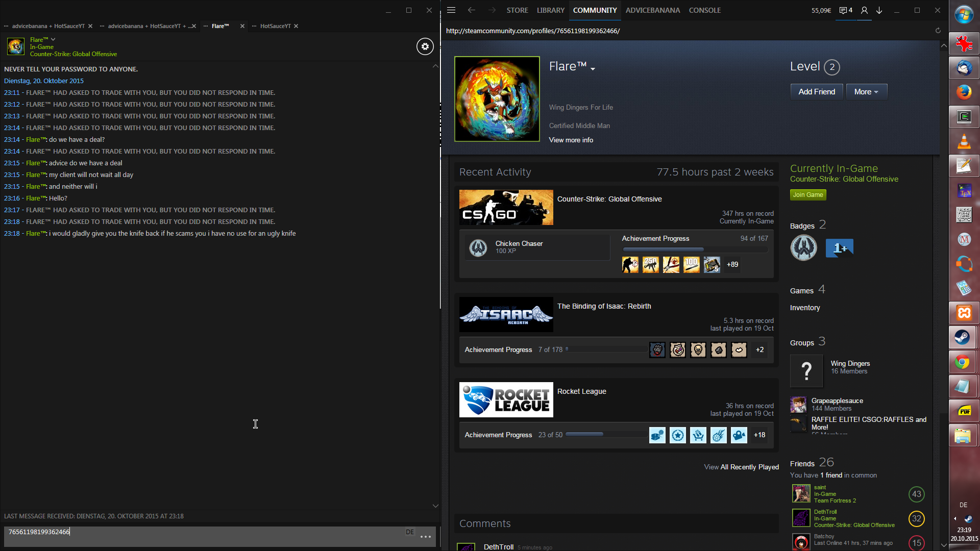
Task: Click Chicken Chaser badge icon
Action: (x=478, y=247)
